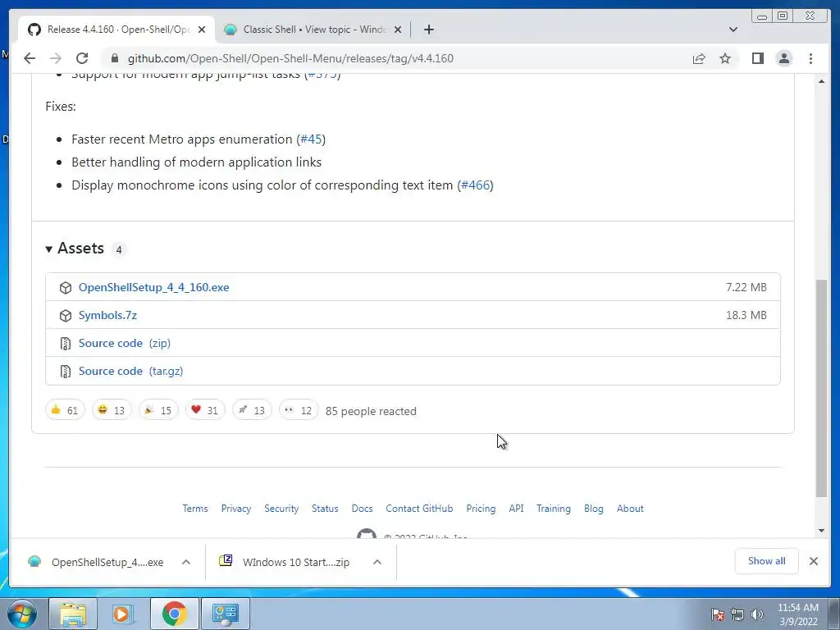Open downloaded OpenShellSetup exe from download bar
840x630 pixels.
[97, 562]
